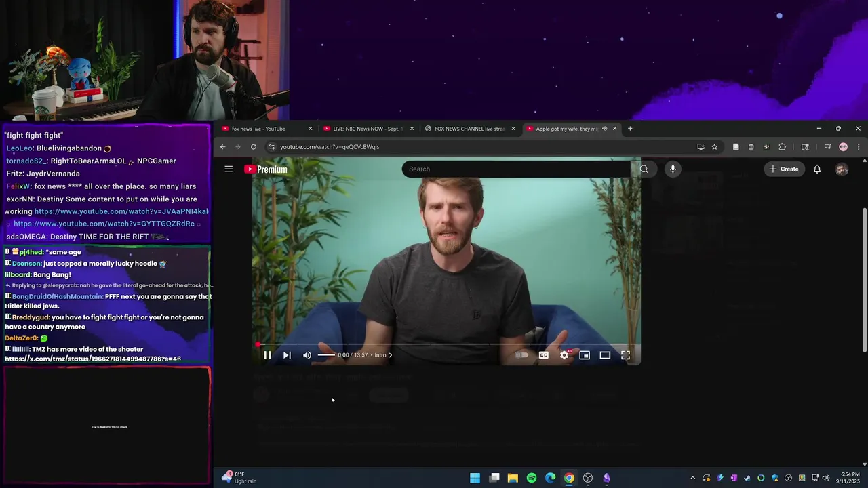Click the red video progress bar

pyautogui.click(x=446, y=344)
